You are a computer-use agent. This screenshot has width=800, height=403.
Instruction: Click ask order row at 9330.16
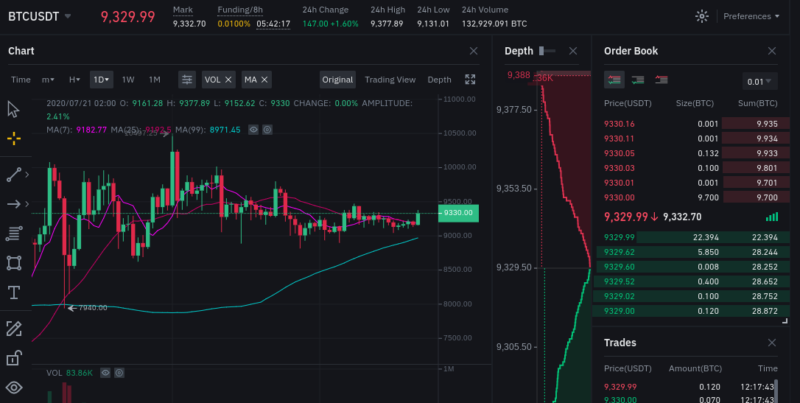point(690,124)
